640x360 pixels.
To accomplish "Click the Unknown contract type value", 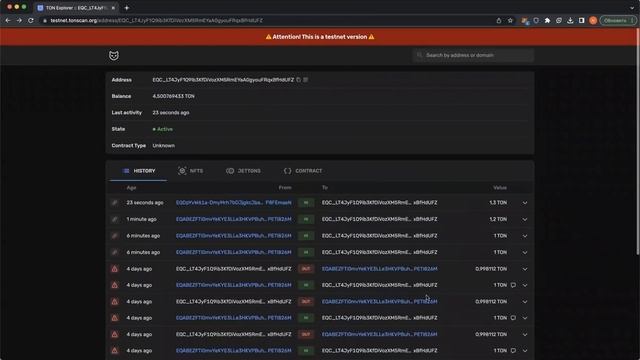I will pyautogui.click(x=164, y=145).
